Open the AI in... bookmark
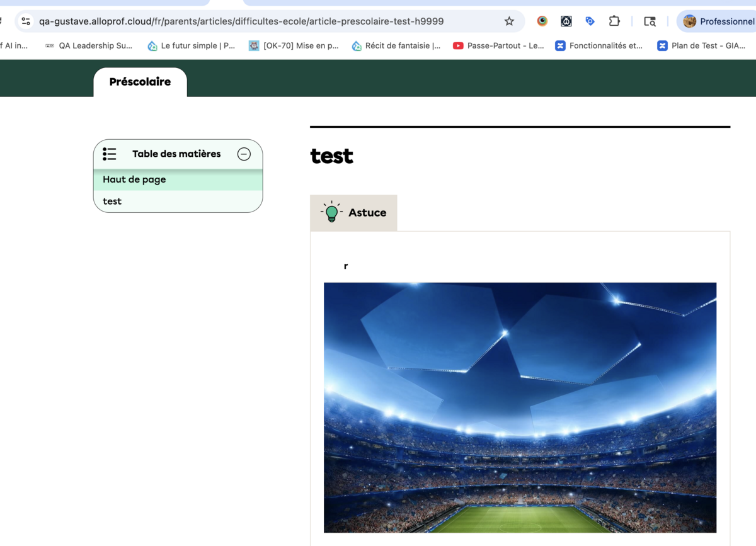 pyautogui.click(x=14, y=45)
